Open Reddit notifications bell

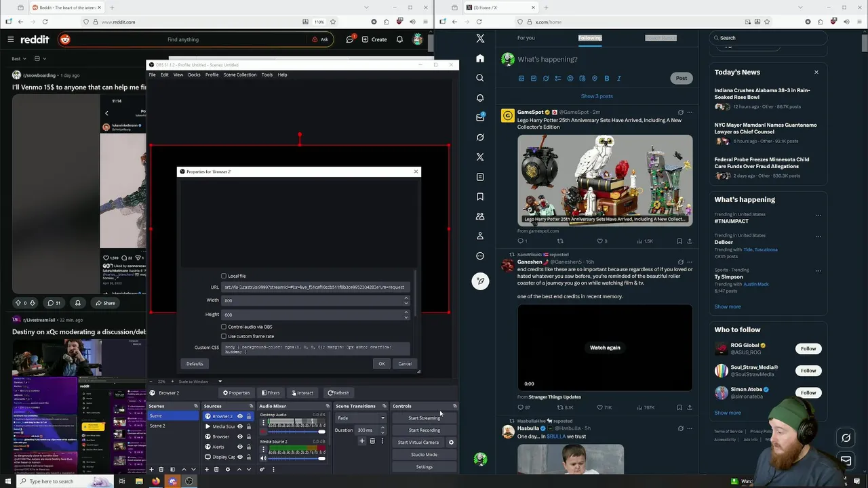pos(399,39)
